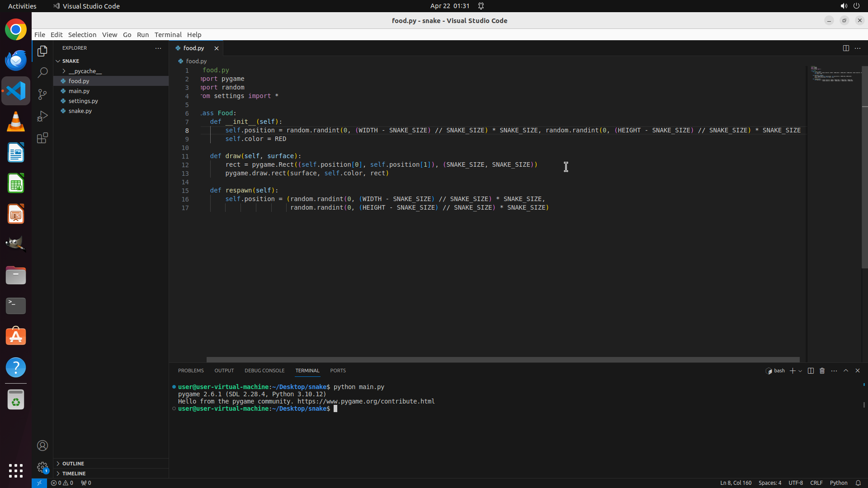868x488 pixels.
Task: Open the new terminal launch profile dropdown
Action: 800,371
